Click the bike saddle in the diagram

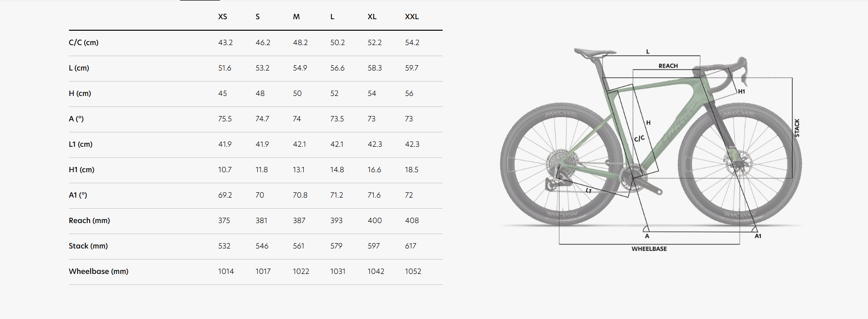point(594,52)
